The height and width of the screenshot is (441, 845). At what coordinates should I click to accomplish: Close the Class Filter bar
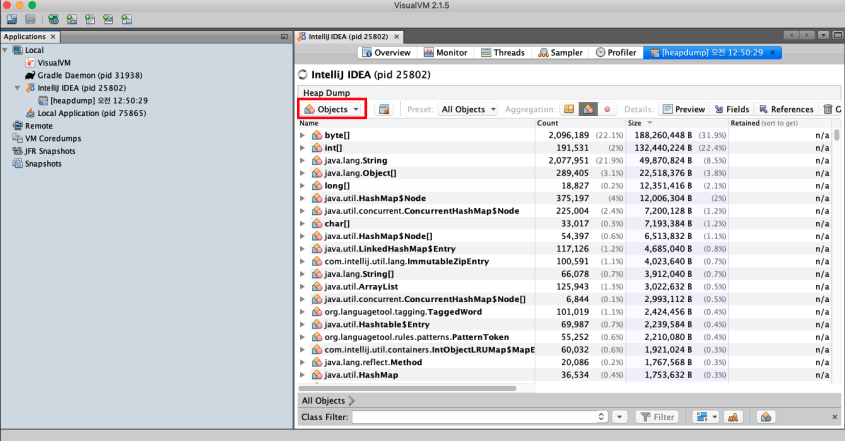[835, 417]
